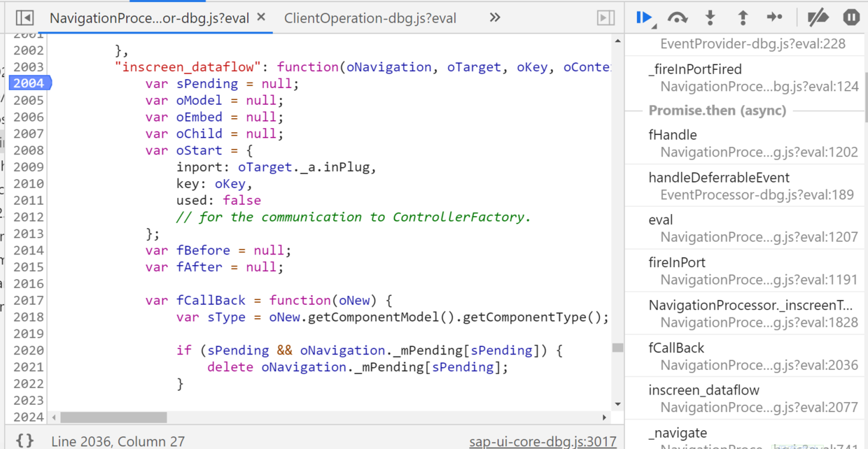The height and width of the screenshot is (449, 868).
Task: Hide the file navigator pane
Action: 24,17
